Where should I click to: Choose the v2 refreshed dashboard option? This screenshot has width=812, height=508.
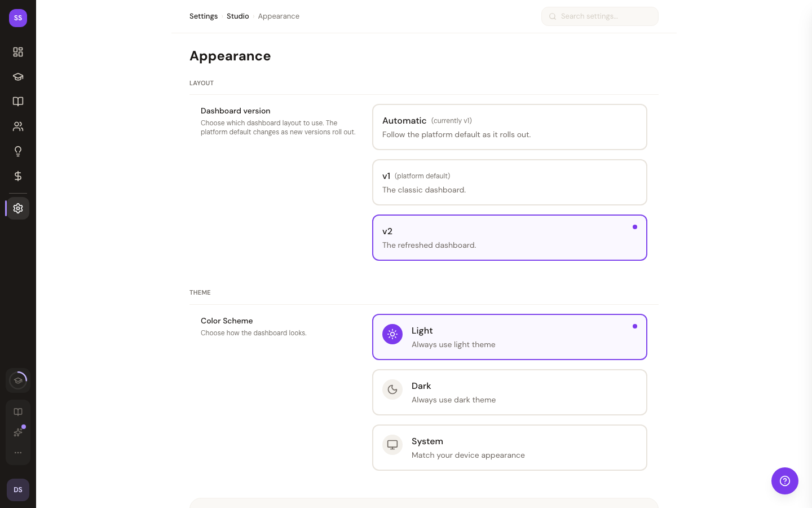pyautogui.click(x=509, y=238)
